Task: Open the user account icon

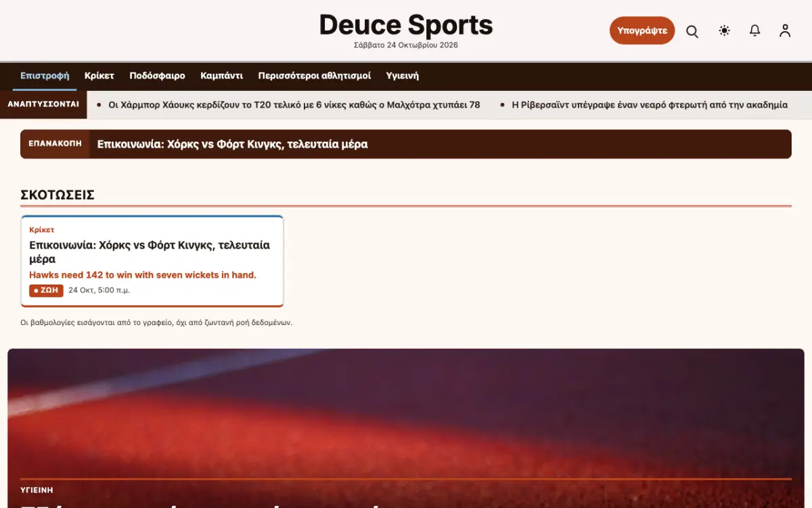Action: point(785,30)
